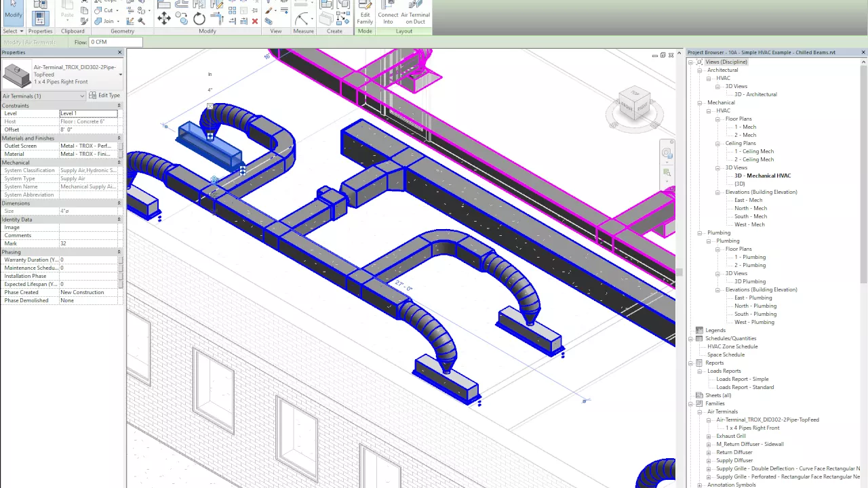Expand the Exhaust Grill family node
The height and width of the screenshot is (488, 868).
pos(709,436)
